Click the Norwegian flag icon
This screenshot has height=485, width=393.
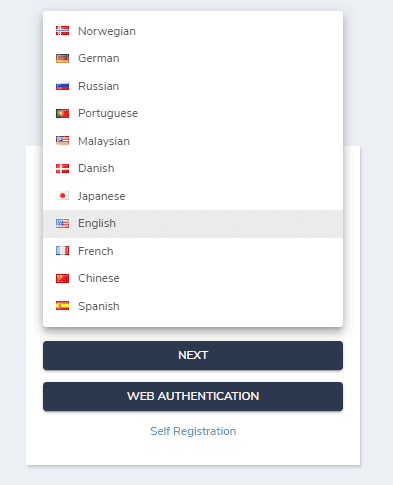tap(62, 31)
